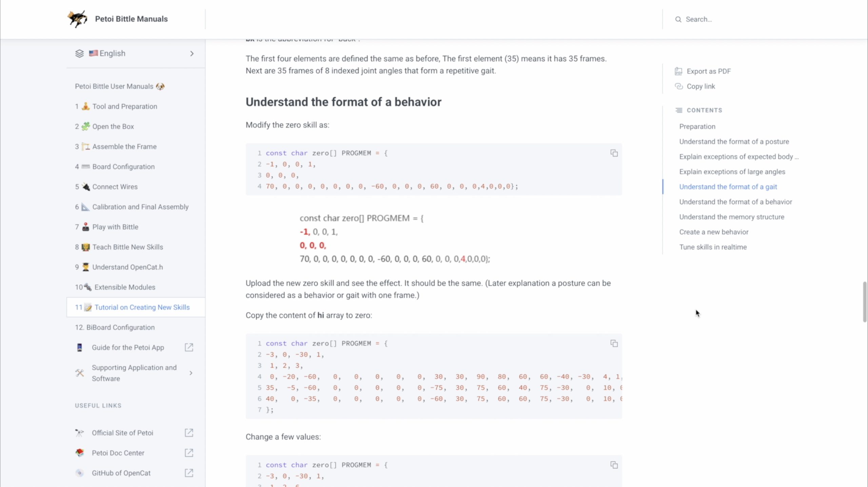Open Calibration and Final Assembly chapter
The width and height of the screenshot is (868, 487).
pos(140,207)
